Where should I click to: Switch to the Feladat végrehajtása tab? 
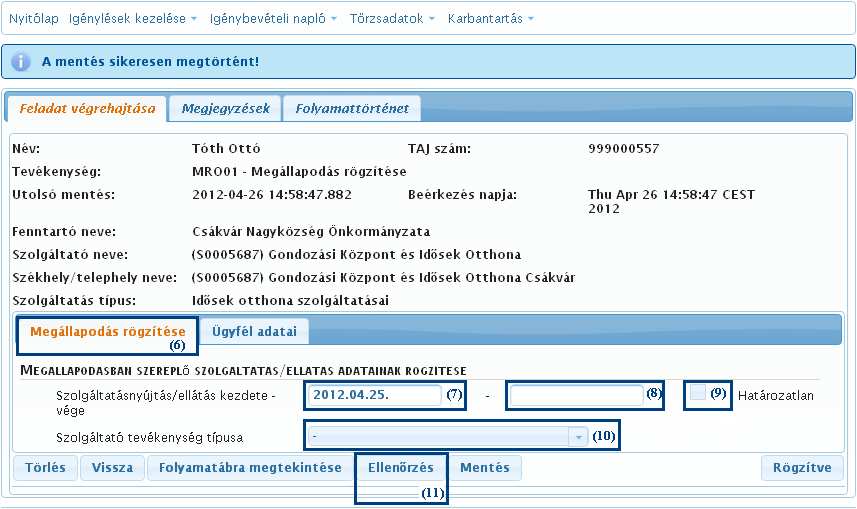tap(87, 108)
